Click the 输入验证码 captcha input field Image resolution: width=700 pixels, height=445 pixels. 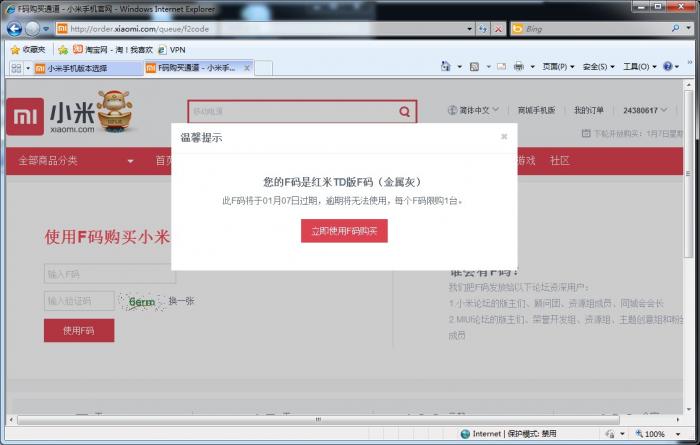pyautogui.click(x=79, y=301)
